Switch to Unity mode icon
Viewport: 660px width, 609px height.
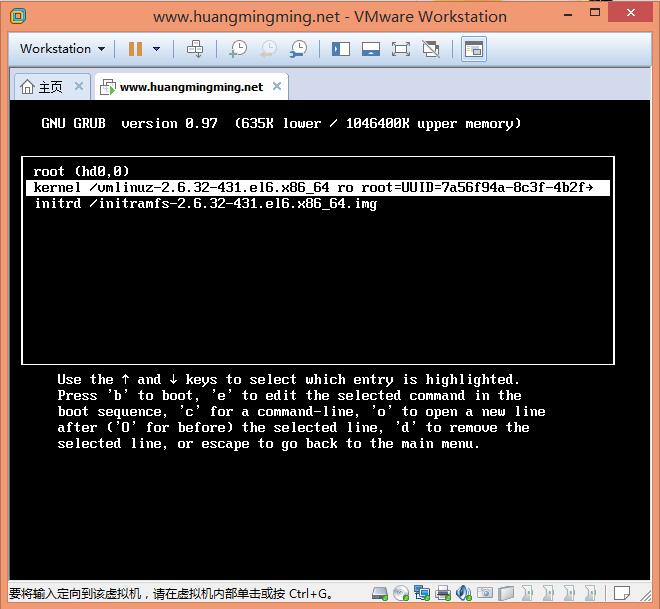click(x=431, y=49)
